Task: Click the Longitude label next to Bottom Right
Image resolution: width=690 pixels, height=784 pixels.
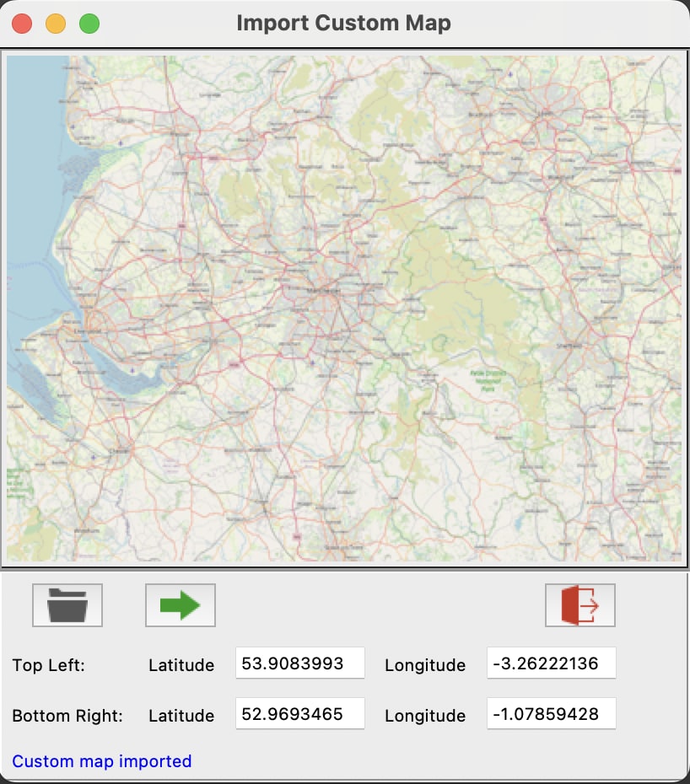Action: 425,716
